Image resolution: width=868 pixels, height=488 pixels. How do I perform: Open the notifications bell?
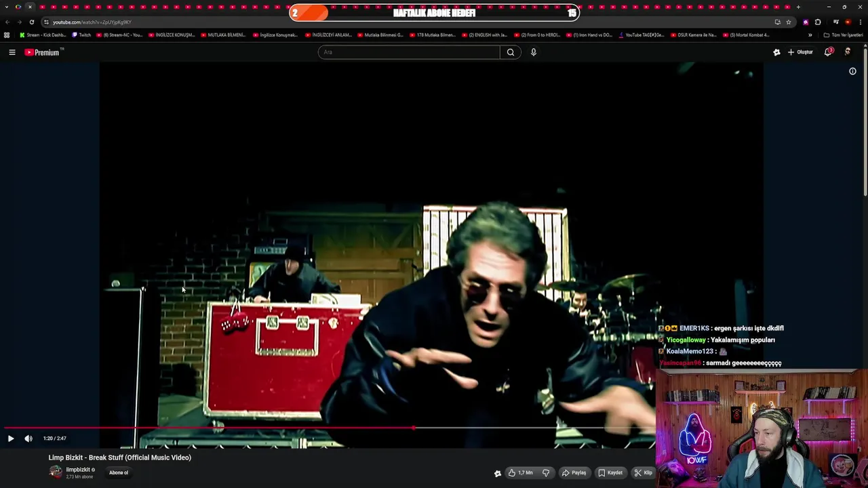click(828, 52)
